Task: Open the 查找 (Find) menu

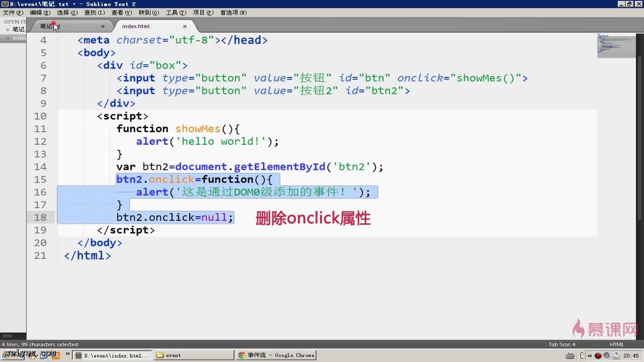Action: [x=94, y=13]
